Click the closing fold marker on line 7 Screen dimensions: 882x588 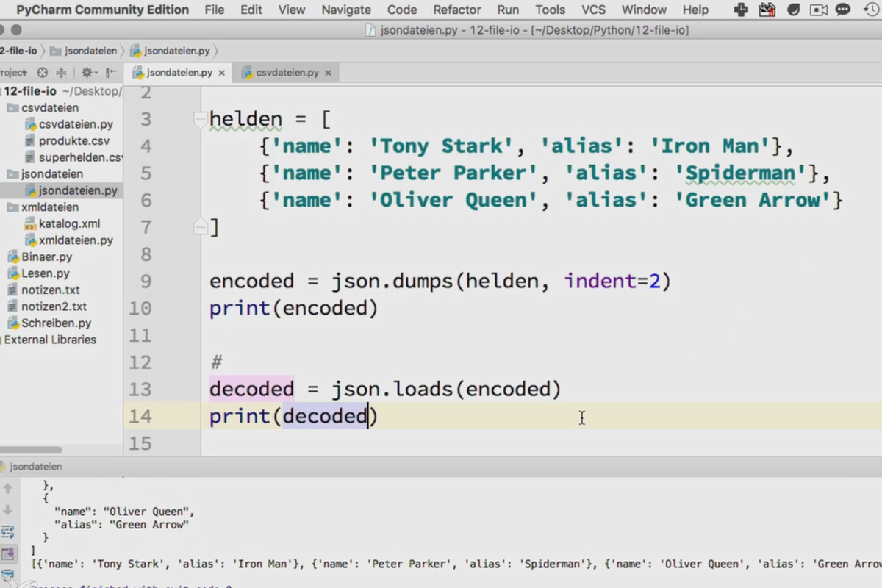200,227
